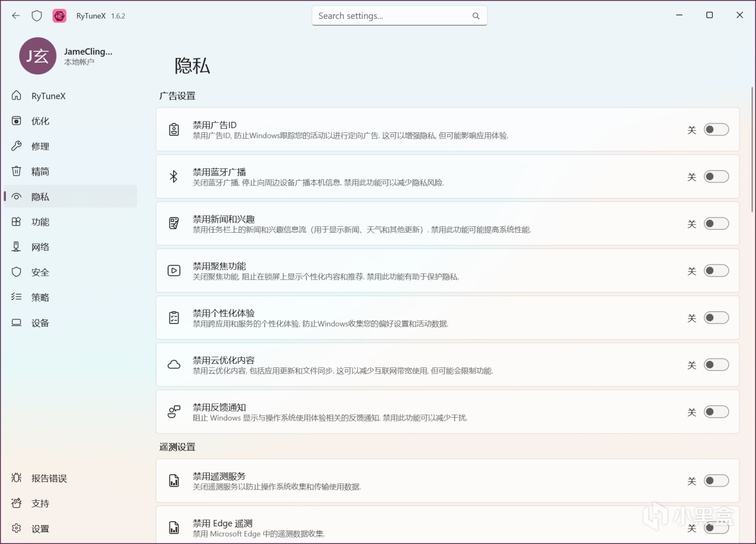Click the description starting 关闭遥测服务

click(277, 487)
